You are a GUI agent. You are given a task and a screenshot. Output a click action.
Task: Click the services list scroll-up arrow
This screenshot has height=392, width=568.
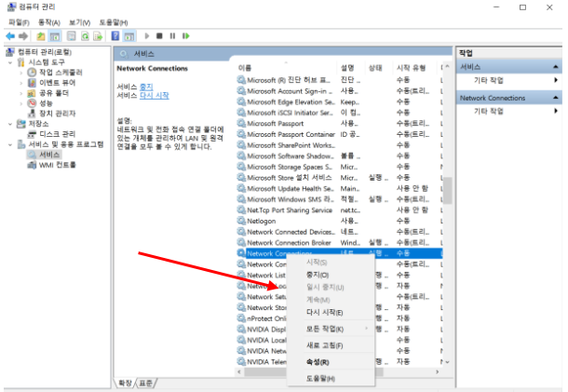tap(448, 67)
